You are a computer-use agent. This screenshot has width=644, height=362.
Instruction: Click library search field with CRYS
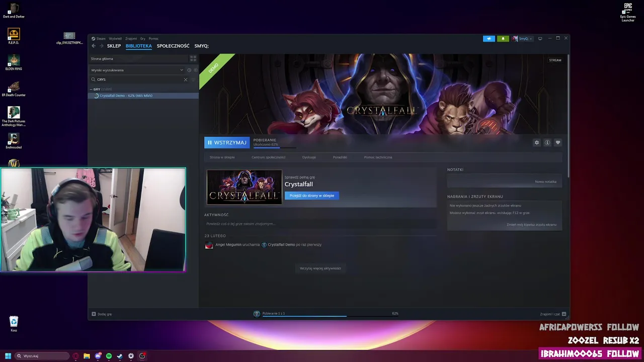tap(138, 79)
